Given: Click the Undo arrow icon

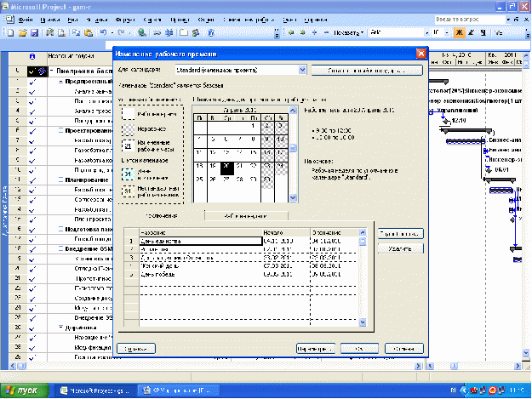Looking at the screenshot, I should coord(104,33).
